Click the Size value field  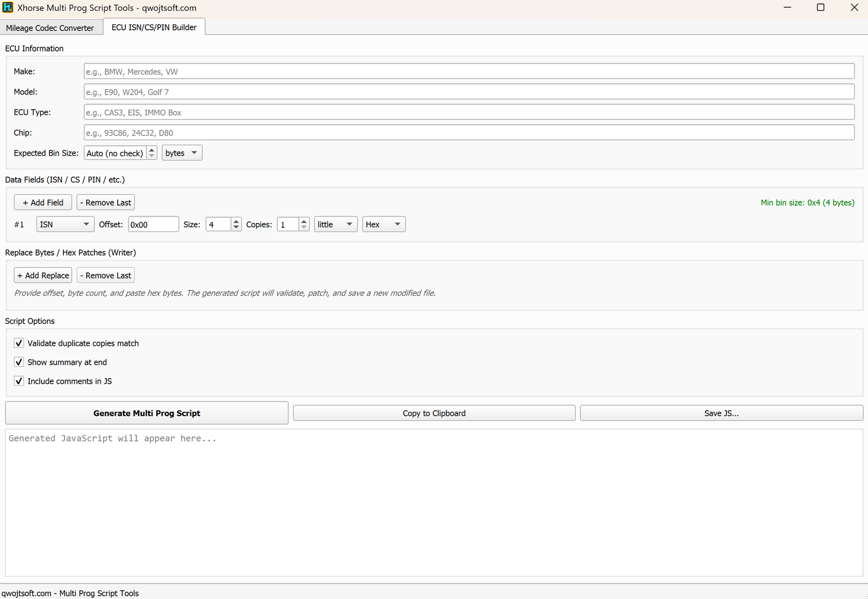point(218,224)
